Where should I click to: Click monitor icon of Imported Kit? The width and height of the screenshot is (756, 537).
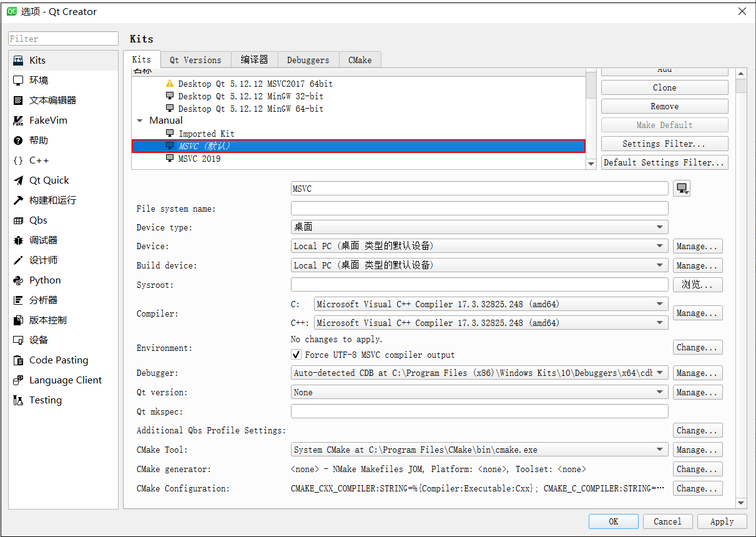click(x=170, y=134)
